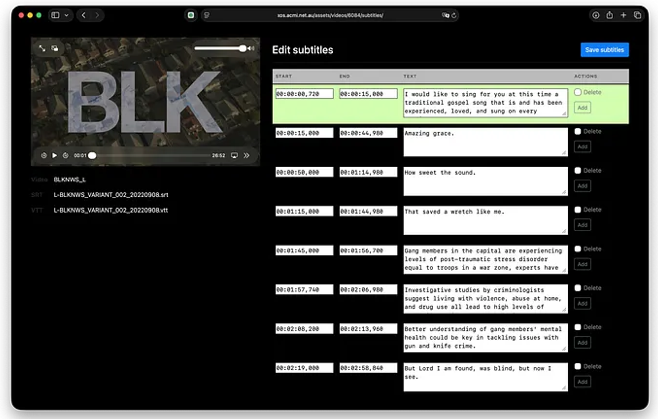658x419 pixels.
Task: Edit the 'How sweet the sound.' text box
Action: pyautogui.click(x=486, y=181)
